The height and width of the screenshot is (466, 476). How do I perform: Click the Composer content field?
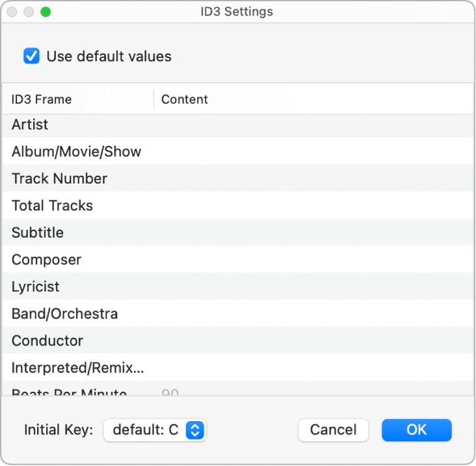[x=312, y=260]
